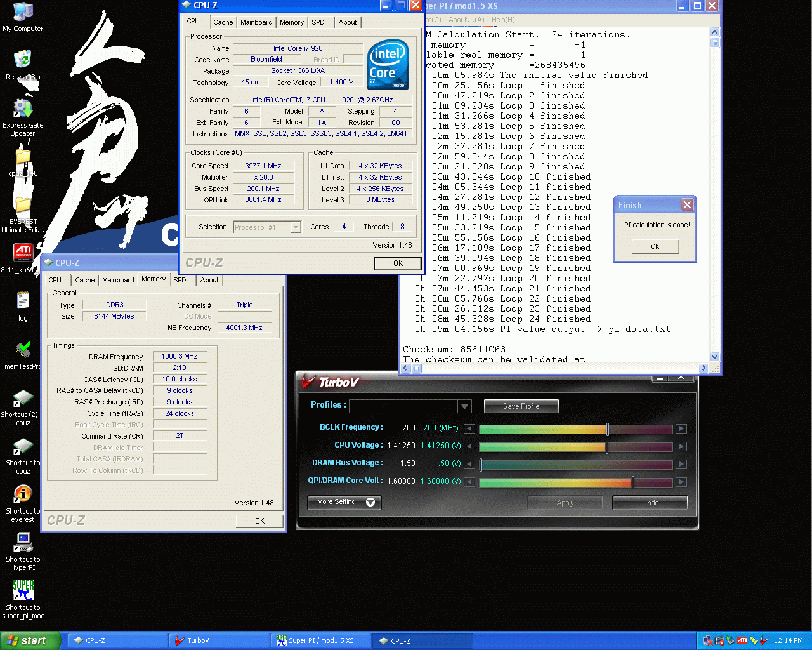The image size is (812, 650).
Task: Open the My Computer desktop icon
Action: click(x=23, y=18)
